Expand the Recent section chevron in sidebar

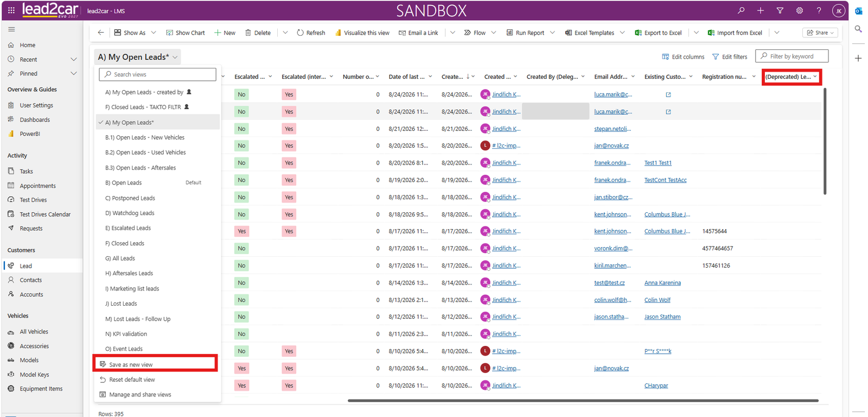(x=74, y=59)
